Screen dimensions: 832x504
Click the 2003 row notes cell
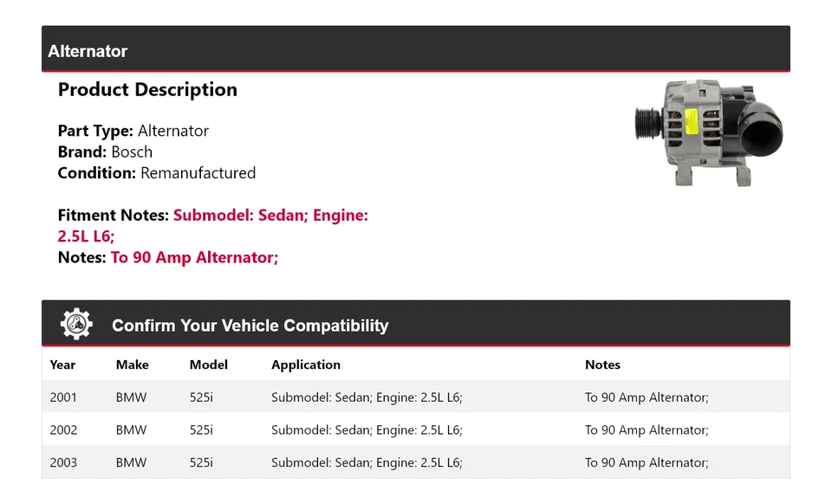point(647,462)
